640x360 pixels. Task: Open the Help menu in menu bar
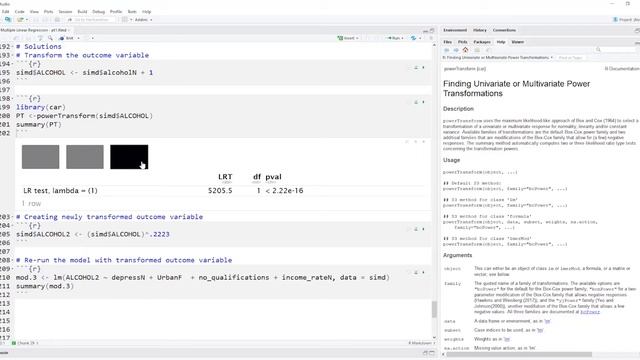[x=146, y=12]
